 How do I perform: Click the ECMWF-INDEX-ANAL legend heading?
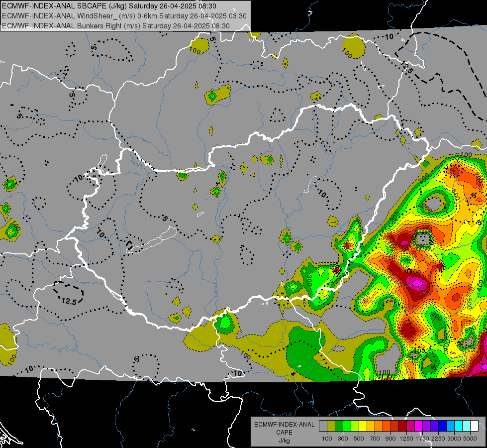(x=284, y=425)
